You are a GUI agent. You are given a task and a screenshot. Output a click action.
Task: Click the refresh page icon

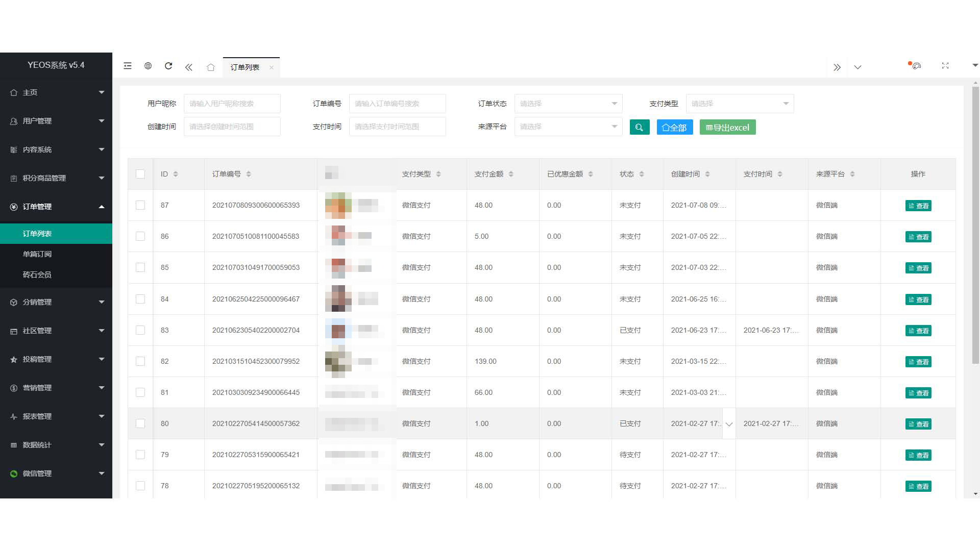(x=168, y=66)
